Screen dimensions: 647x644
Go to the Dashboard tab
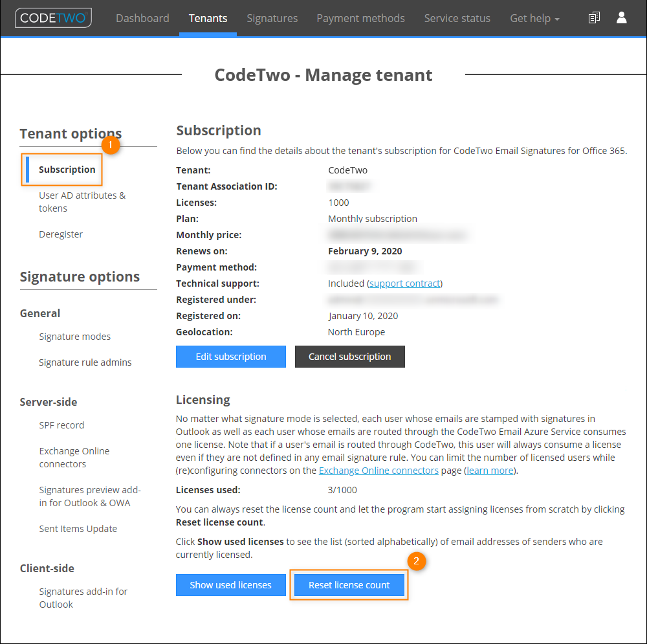pyautogui.click(x=142, y=18)
